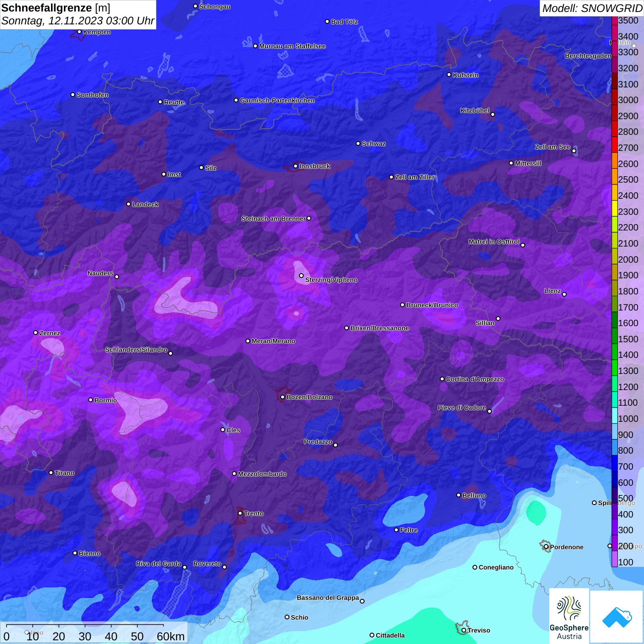The width and height of the screenshot is (644, 644).
Task: Click the 'Mezzolombardo' label
Action: coord(262,474)
